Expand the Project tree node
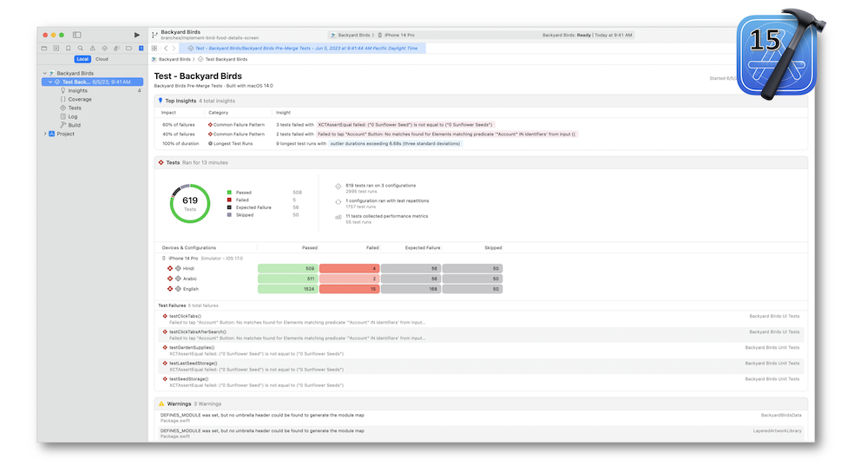The image size is (868, 466). click(45, 134)
